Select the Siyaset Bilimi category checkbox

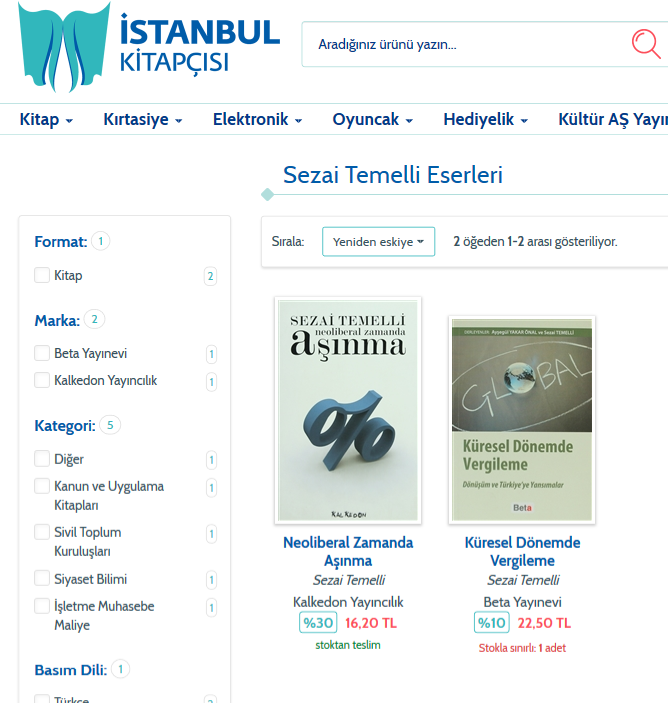point(42,578)
